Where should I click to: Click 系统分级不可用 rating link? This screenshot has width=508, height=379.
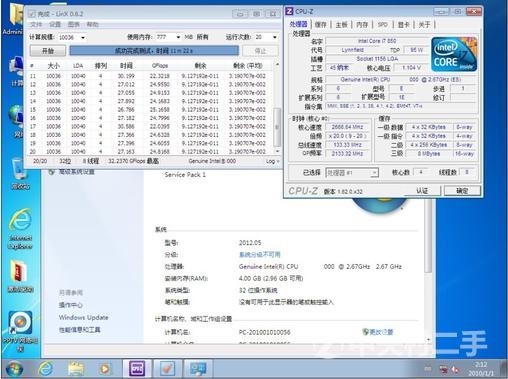tap(260, 254)
